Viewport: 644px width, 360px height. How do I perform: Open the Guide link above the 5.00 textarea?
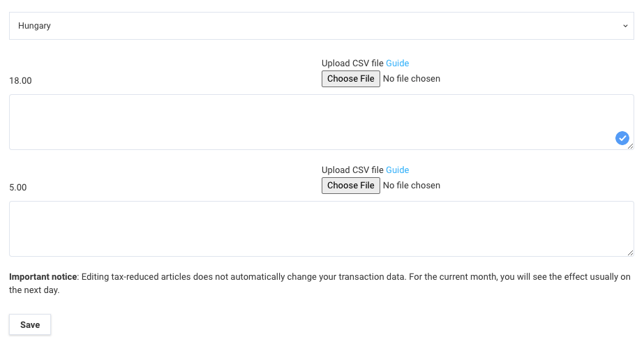click(397, 170)
